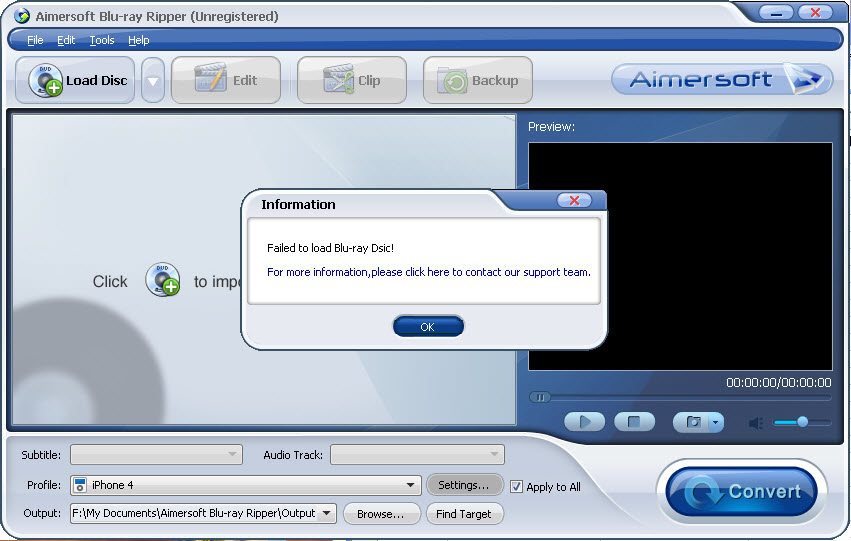
Task: Click the Edit toolbar button
Action: 226,80
